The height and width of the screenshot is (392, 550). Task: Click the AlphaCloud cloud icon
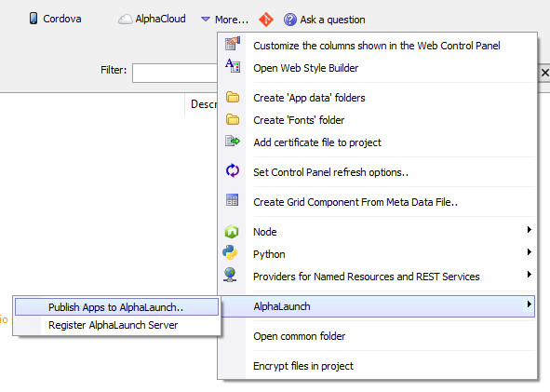coord(126,19)
